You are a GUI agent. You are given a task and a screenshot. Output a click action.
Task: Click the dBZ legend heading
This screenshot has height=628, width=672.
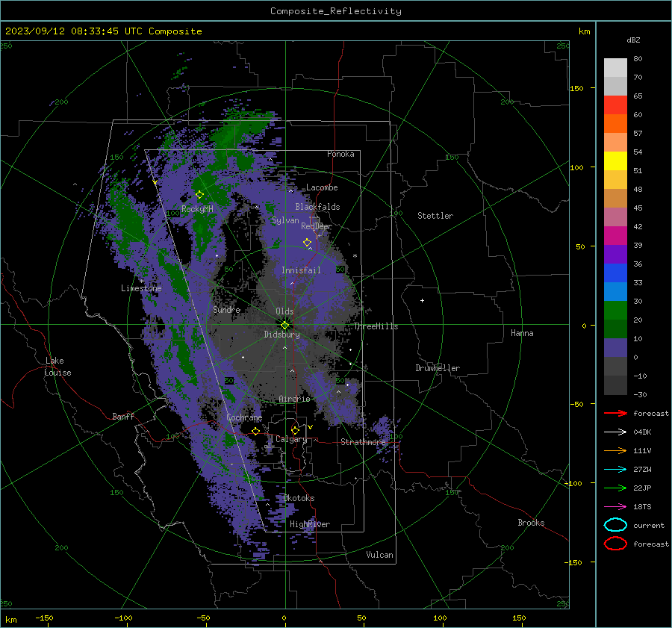(x=633, y=40)
